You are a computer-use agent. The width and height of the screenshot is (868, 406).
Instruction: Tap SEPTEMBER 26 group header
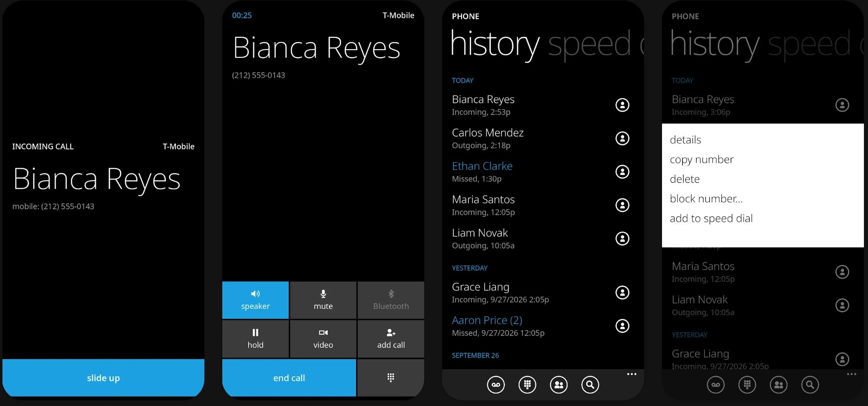[x=475, y=355]
